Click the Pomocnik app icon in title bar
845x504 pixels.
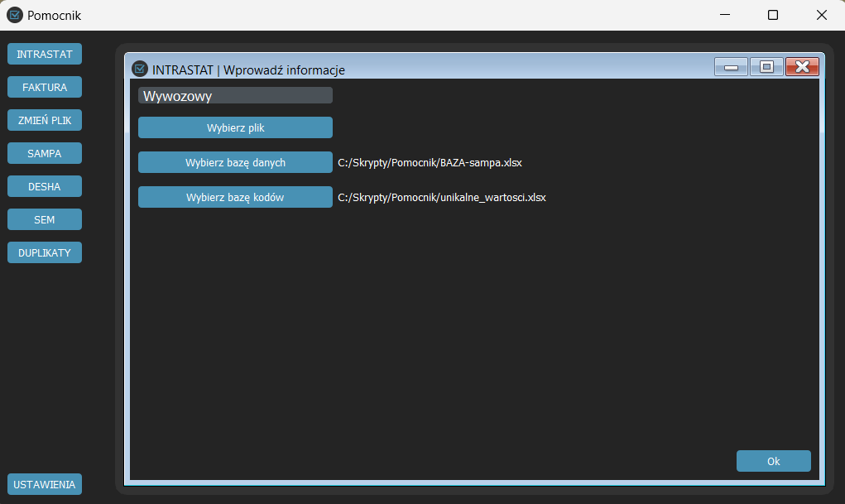(x=15, y=15)
